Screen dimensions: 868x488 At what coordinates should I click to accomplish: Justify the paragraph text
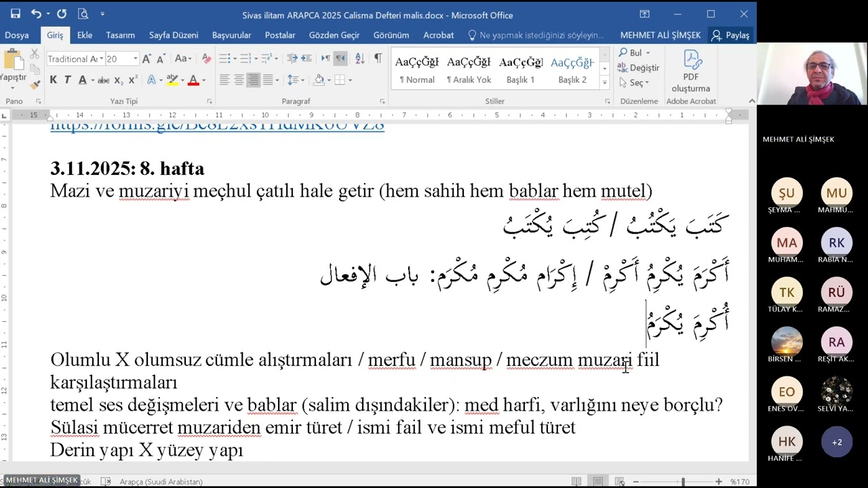click(267, 80)
